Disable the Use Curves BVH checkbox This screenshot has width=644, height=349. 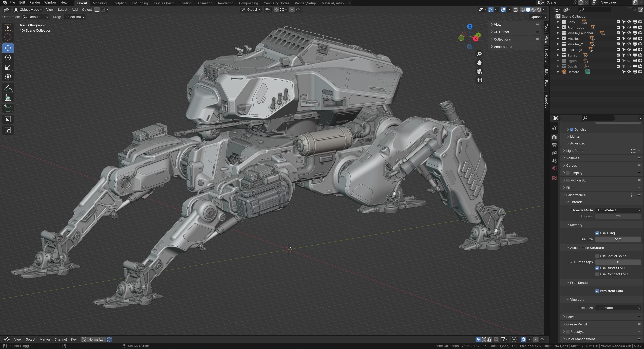coord(597,268)
